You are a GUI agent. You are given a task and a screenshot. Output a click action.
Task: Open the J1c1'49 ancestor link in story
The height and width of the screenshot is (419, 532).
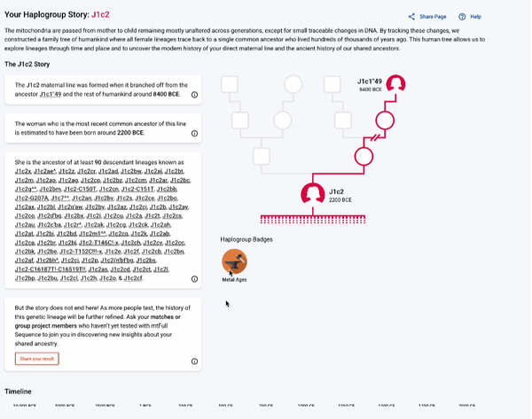point(51,94)
